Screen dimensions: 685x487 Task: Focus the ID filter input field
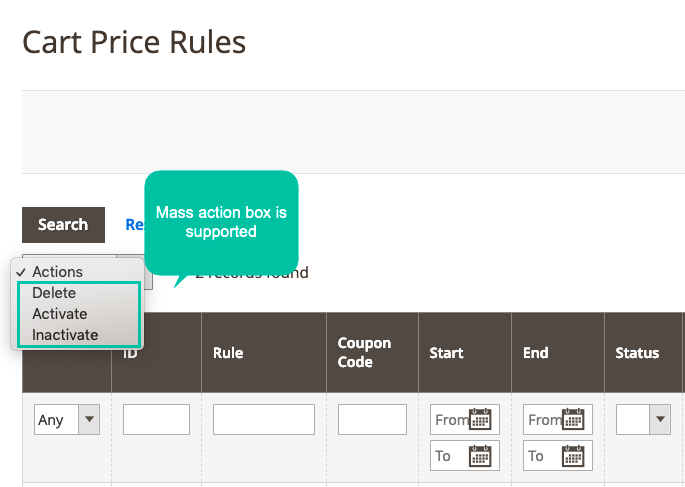tap(156, 419)
